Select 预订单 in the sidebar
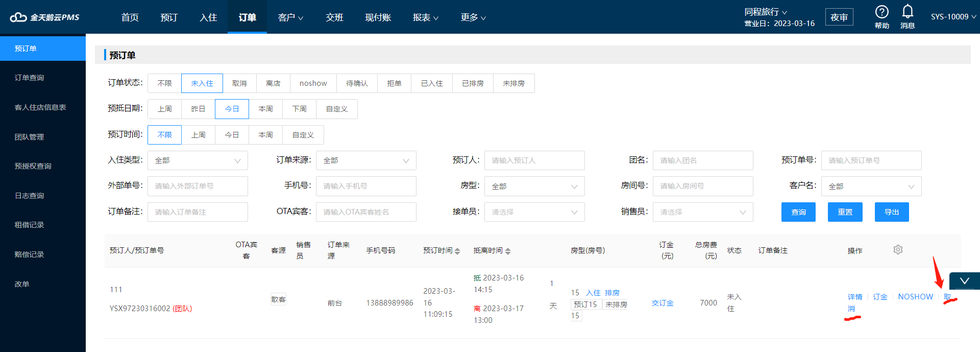This screenshot has height=352, width=980. pos(43,49)
